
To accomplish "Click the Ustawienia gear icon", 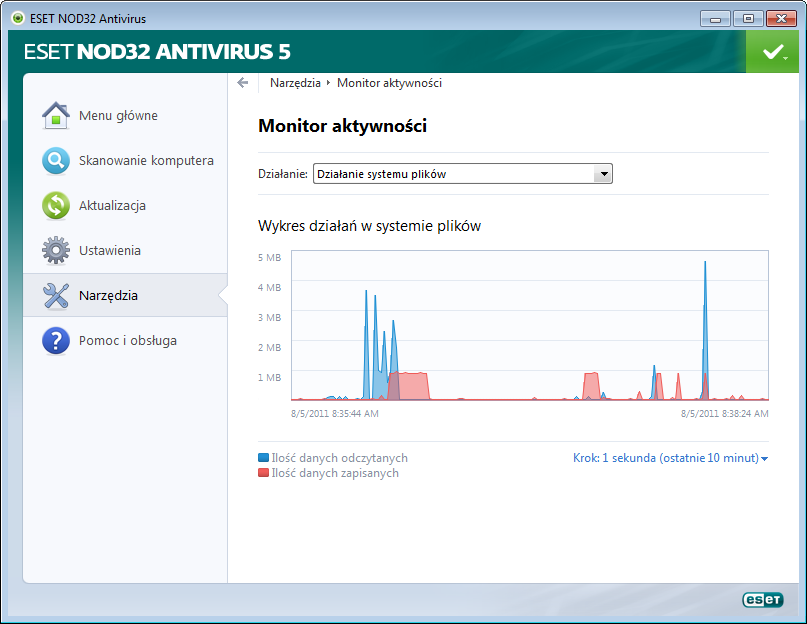I will point(56,250).
